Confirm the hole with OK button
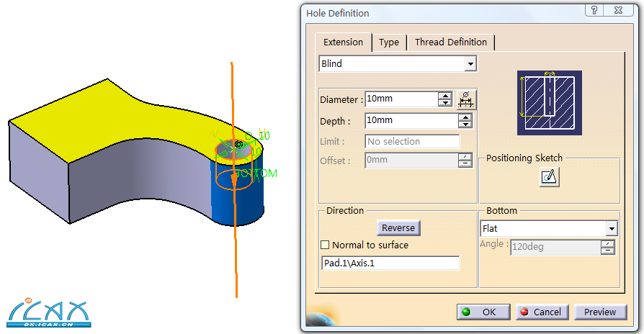Viewport: 644px width, 334px height. (x=483, y=312)
